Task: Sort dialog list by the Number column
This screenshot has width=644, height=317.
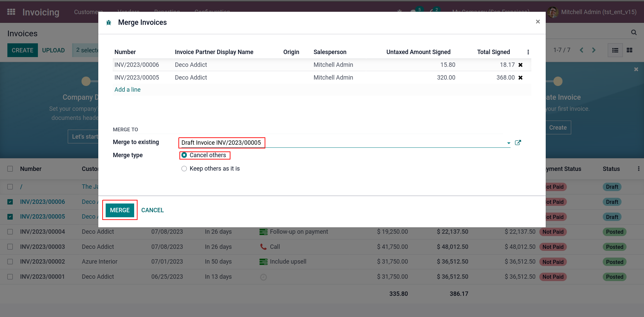Action: click(125, 52)
